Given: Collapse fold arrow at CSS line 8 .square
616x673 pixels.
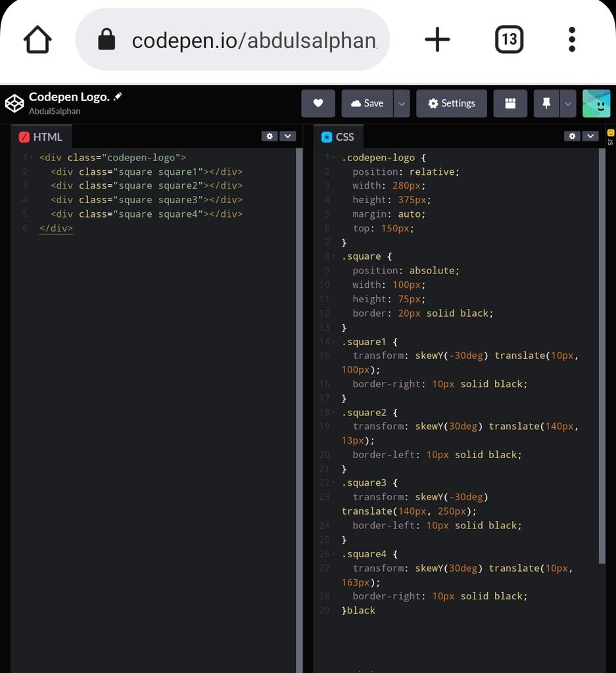Looking at the screenshot, I should click(x=333, y=256).
